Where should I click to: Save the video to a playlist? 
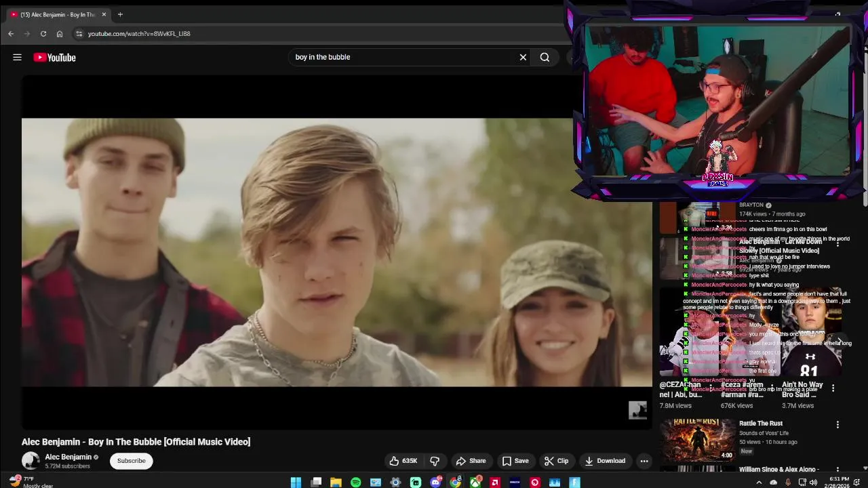pyautogui.click(x=515, y=461)
